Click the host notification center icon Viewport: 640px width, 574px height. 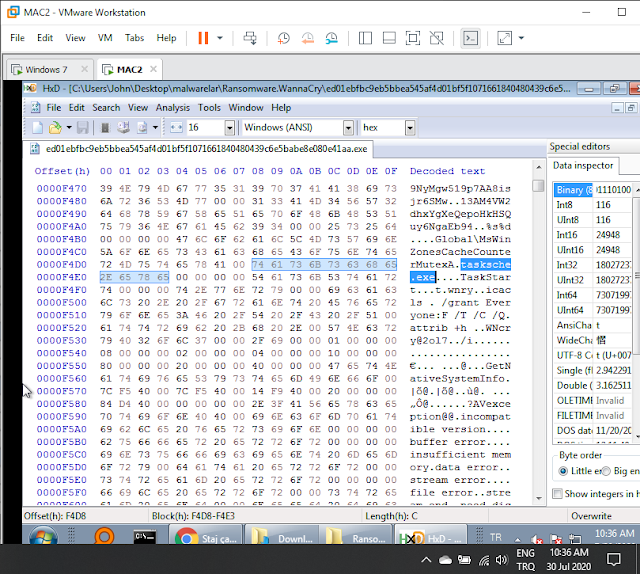[613, 559]
